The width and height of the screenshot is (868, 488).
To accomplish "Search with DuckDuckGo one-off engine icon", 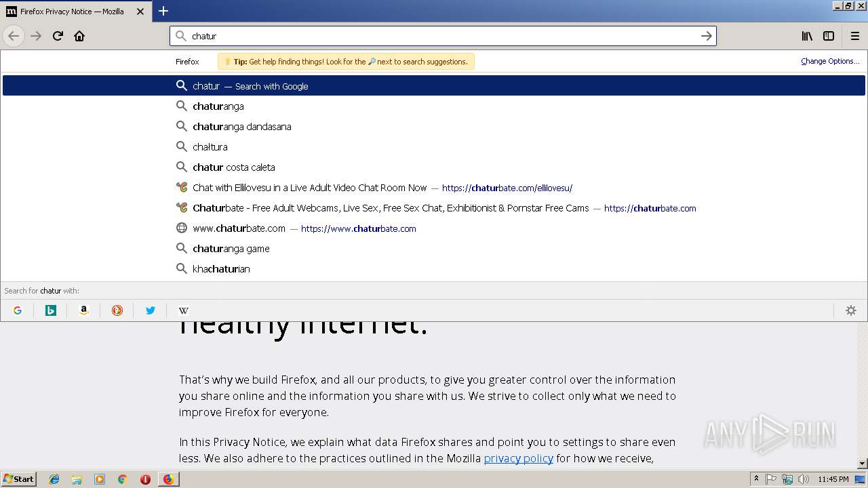I will 117,310.
